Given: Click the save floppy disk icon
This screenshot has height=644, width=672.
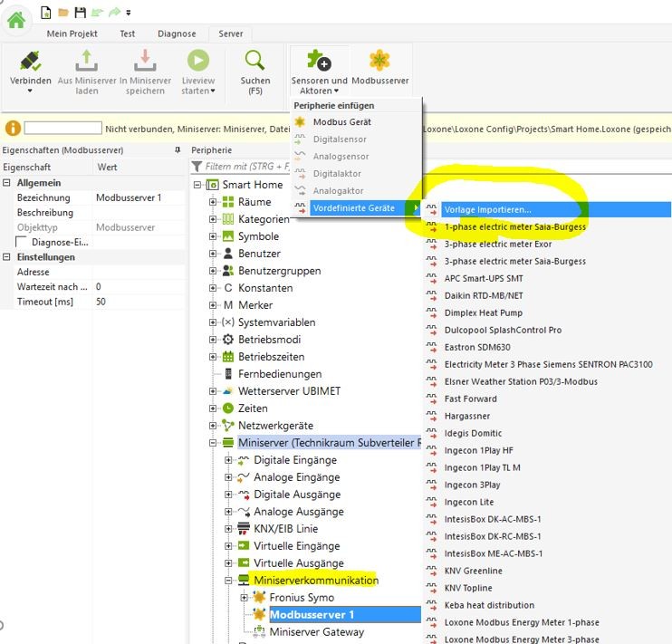Looking at the screenshot, I should (x=80, y=13).
